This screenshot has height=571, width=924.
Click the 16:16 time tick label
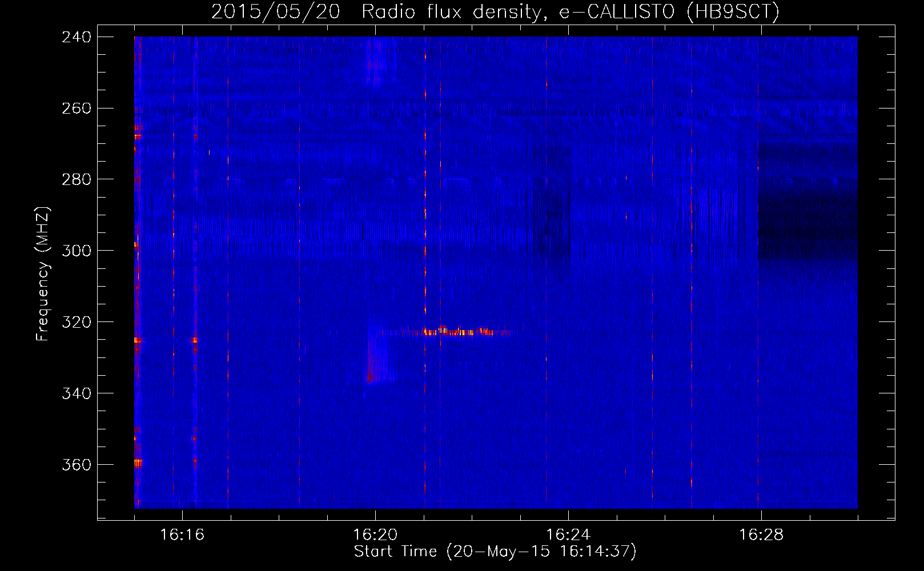182,535
